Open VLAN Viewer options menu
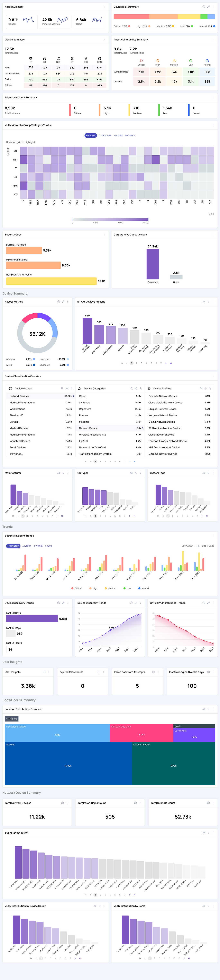Screen dimensions: 220x980 (x=213, y=125)
